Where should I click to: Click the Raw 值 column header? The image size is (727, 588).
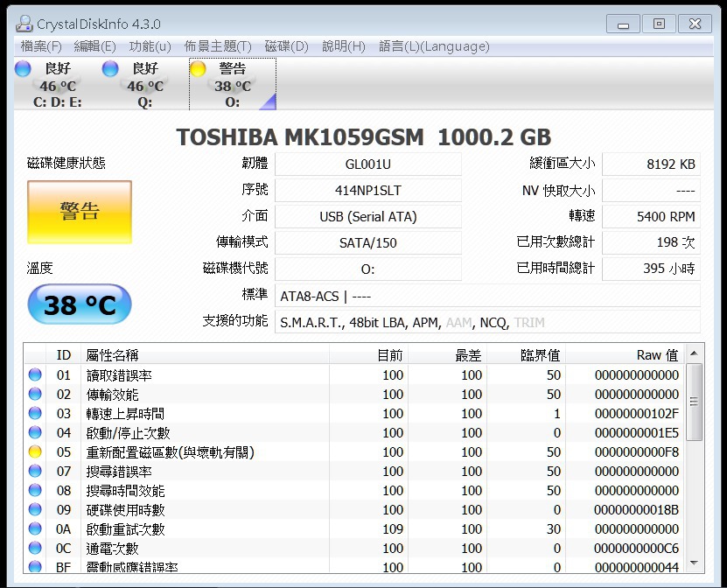tap(626, 355)
